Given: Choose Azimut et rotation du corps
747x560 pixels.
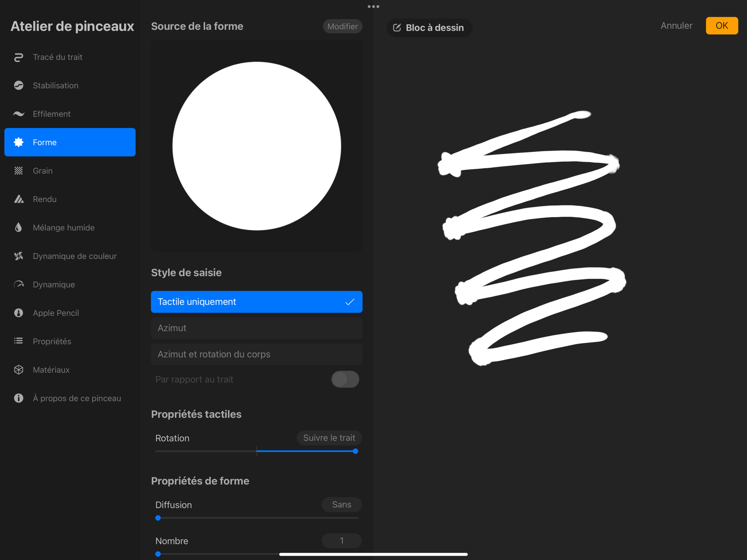Looking at the screenshot, I should (x=256, y=354).
